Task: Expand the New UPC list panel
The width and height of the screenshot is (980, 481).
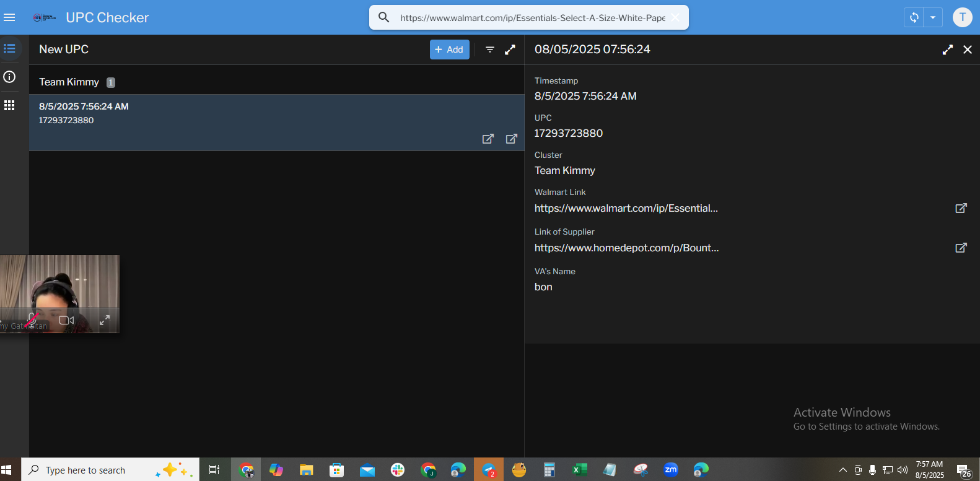Action: (510, 50)
